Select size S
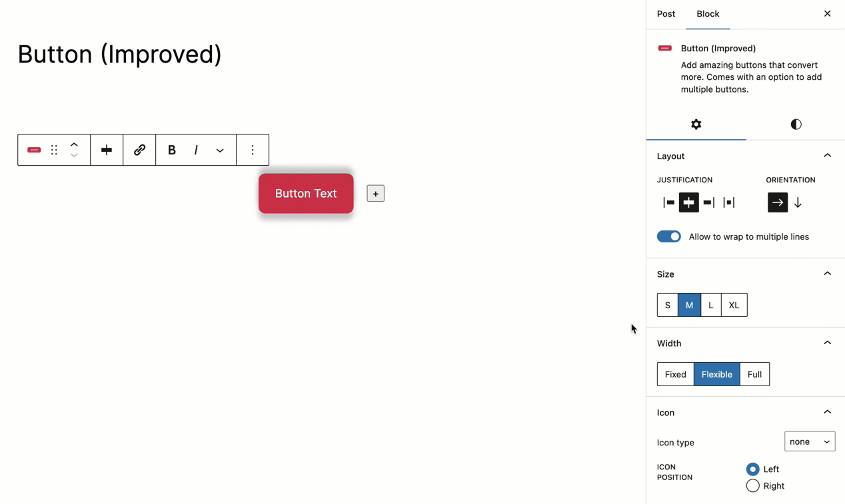Screen dimensions: 845x504 668,305
